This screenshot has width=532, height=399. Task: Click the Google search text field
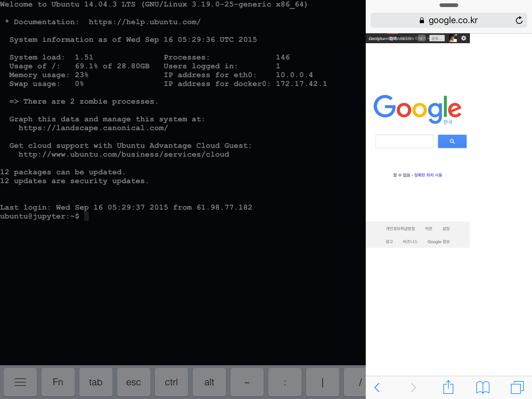(404, 141)
